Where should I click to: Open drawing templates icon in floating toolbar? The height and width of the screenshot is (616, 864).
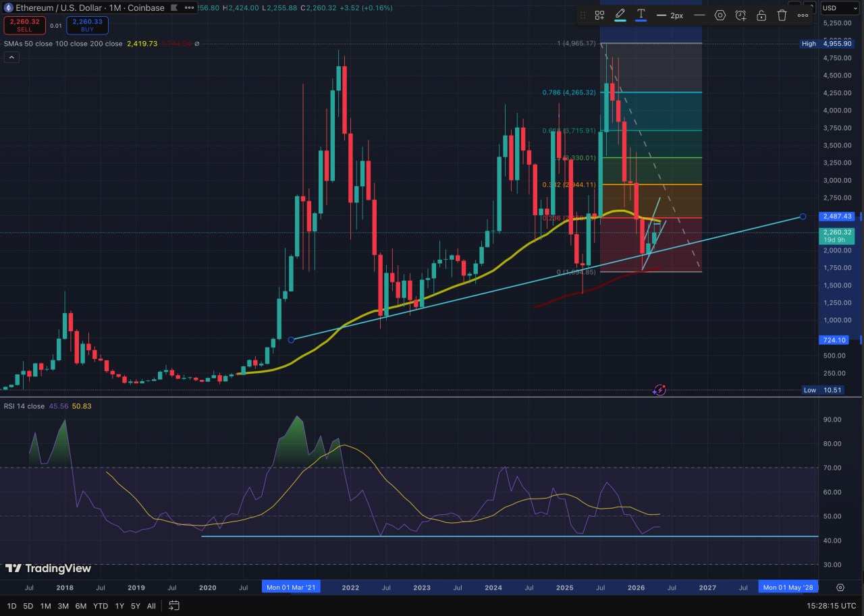pyautogui.click(x=599, y=15)
